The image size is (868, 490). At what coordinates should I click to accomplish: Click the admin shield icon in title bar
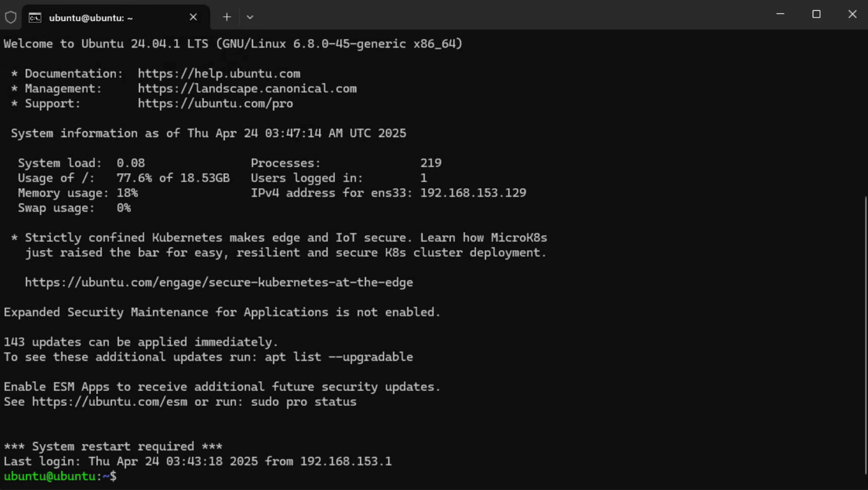tap(11, 17)
